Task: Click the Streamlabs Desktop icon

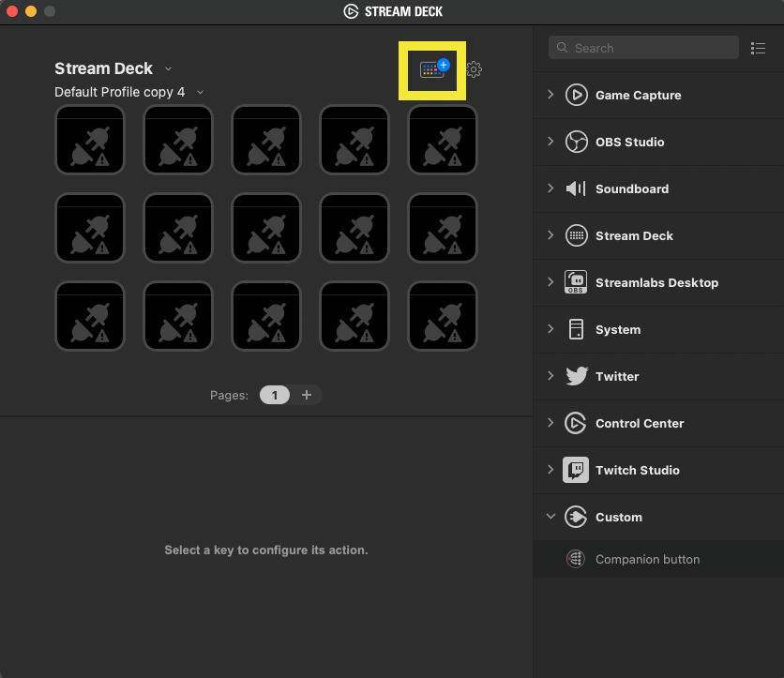Action: 576,282
